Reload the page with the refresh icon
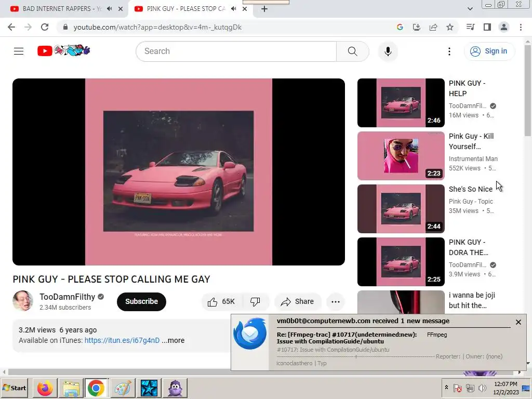 [45, 27]
